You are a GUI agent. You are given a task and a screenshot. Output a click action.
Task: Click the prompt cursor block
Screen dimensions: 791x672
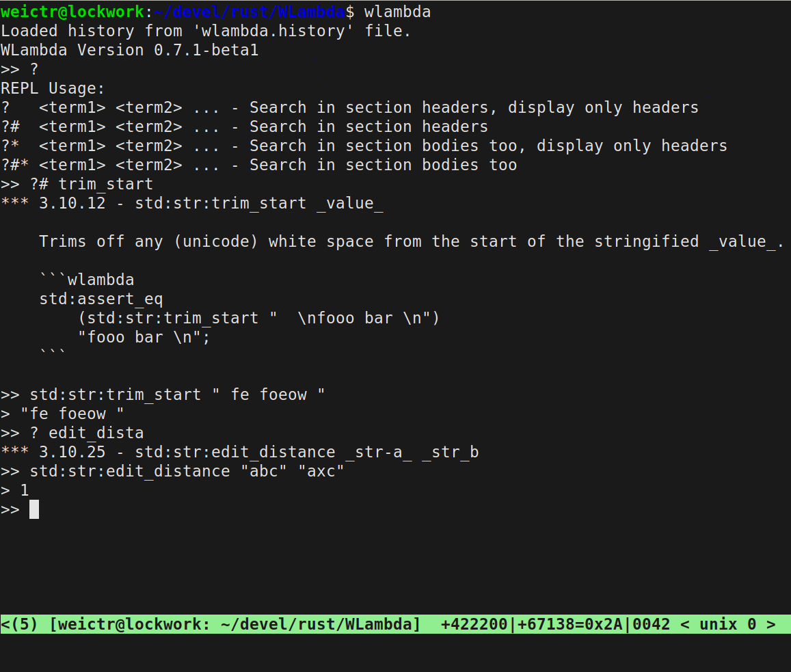(x=34, y=509)
